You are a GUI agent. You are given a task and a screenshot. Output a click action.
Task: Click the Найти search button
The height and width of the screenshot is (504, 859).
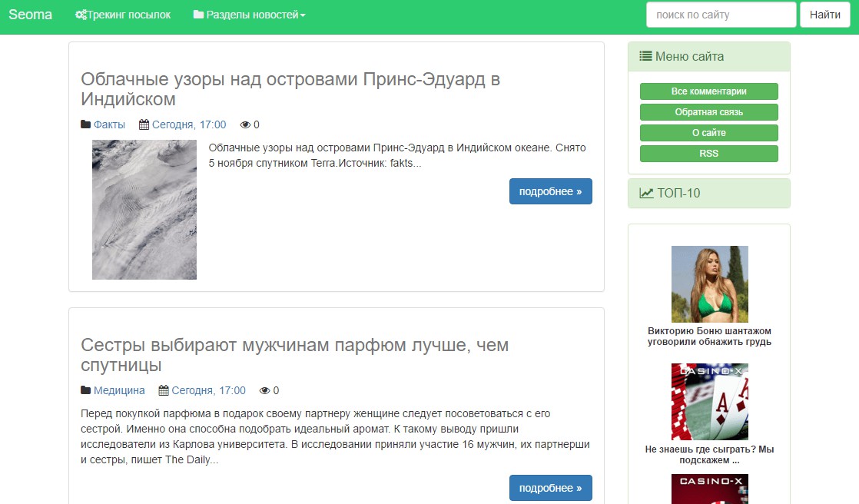[x=824, y=15]
